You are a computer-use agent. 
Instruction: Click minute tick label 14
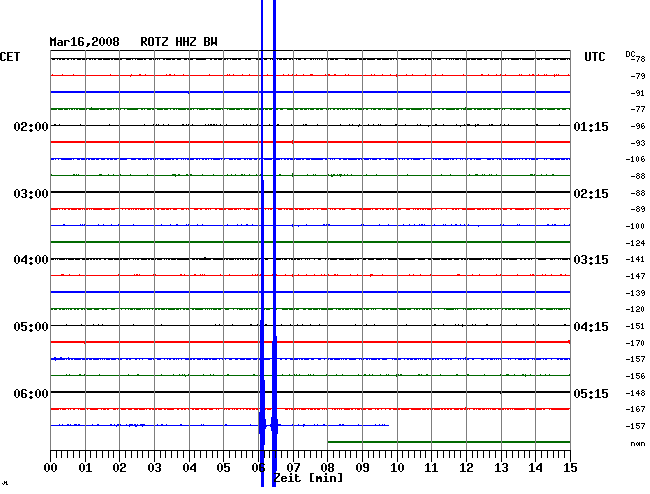point(535,468)
